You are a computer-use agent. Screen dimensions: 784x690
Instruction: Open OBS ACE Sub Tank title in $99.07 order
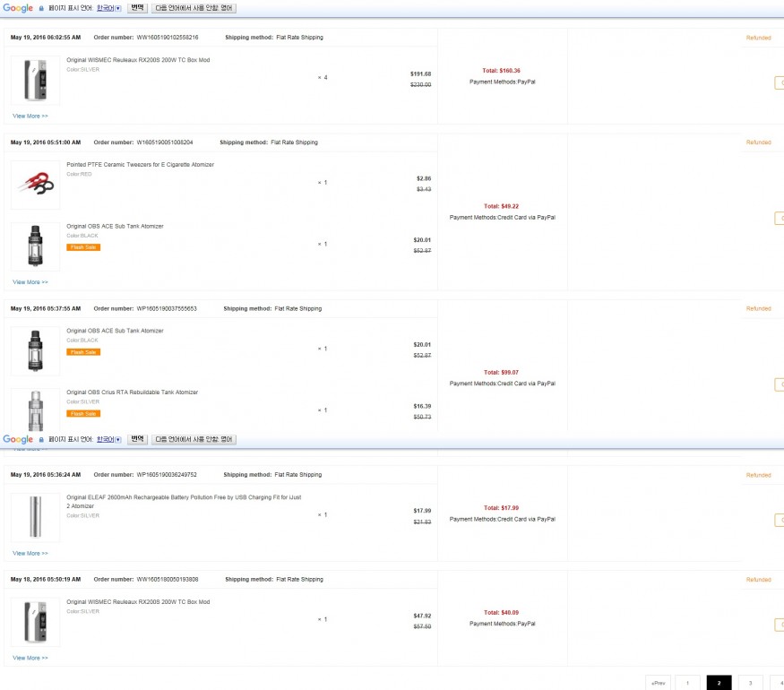point(115,331)
